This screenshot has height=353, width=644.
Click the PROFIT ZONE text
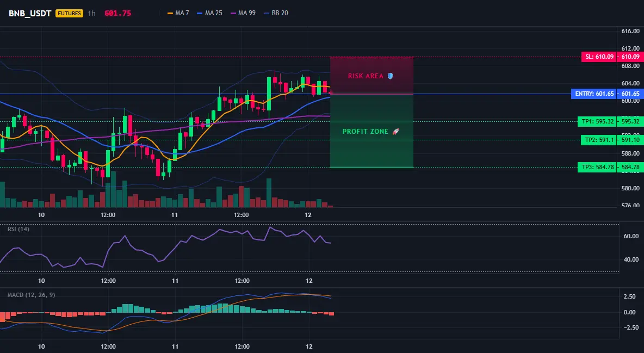click(x=365, y=132)
